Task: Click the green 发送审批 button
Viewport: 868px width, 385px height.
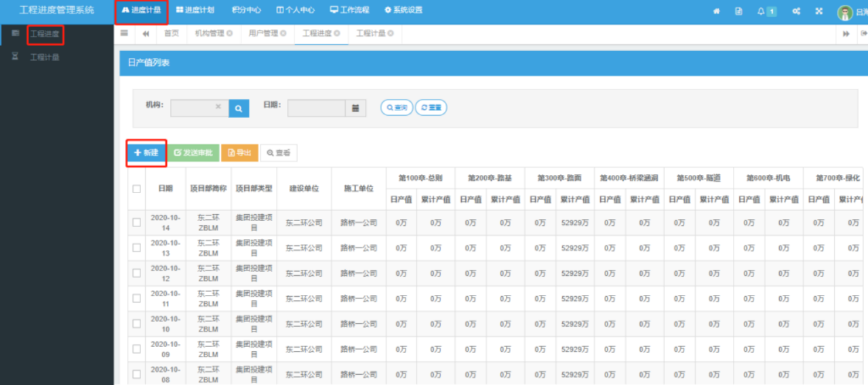Action: (193, 153)
